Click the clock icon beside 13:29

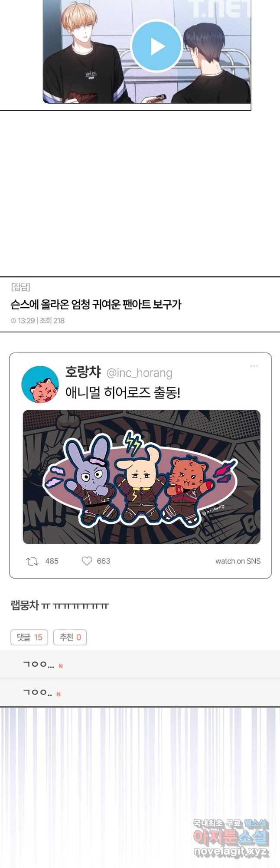tap(13, 321)
